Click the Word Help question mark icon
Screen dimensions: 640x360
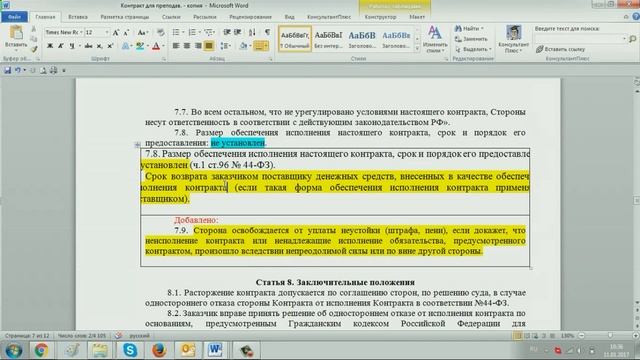tap(636, 17)
